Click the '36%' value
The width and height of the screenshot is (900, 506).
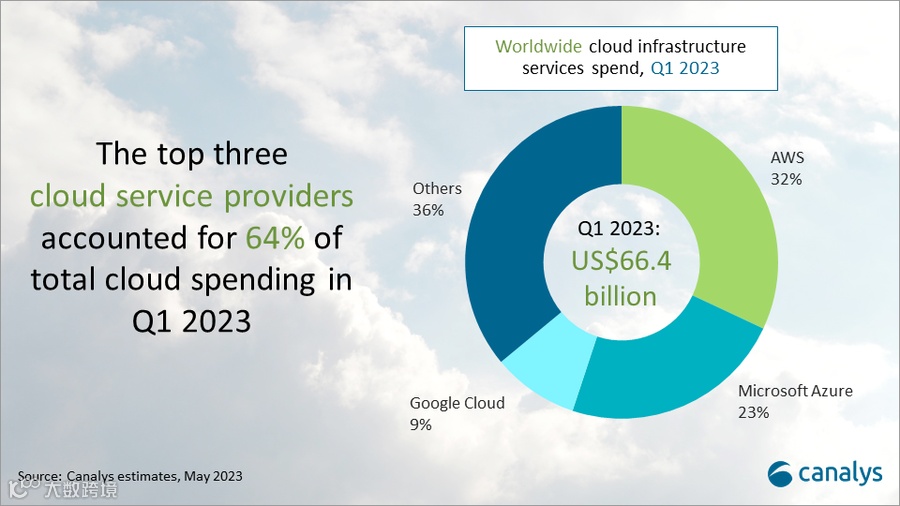tap(428, 211)
